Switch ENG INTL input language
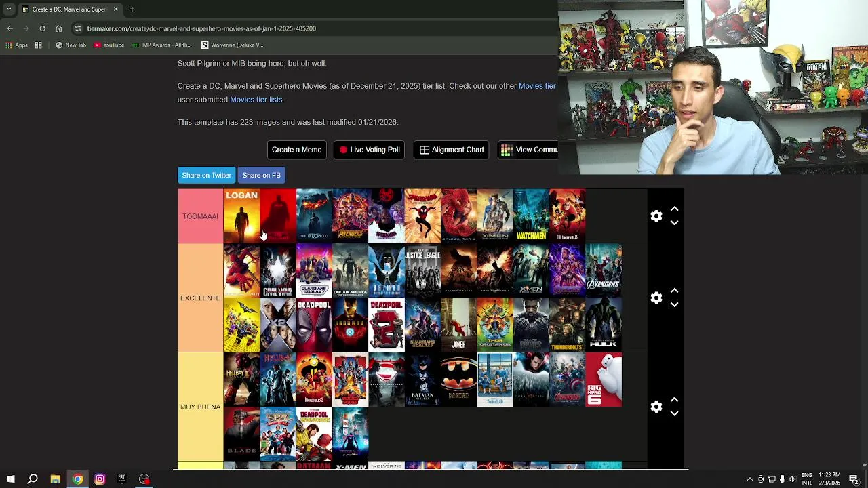This screenshot has width=868, height=488. [807, 479]
